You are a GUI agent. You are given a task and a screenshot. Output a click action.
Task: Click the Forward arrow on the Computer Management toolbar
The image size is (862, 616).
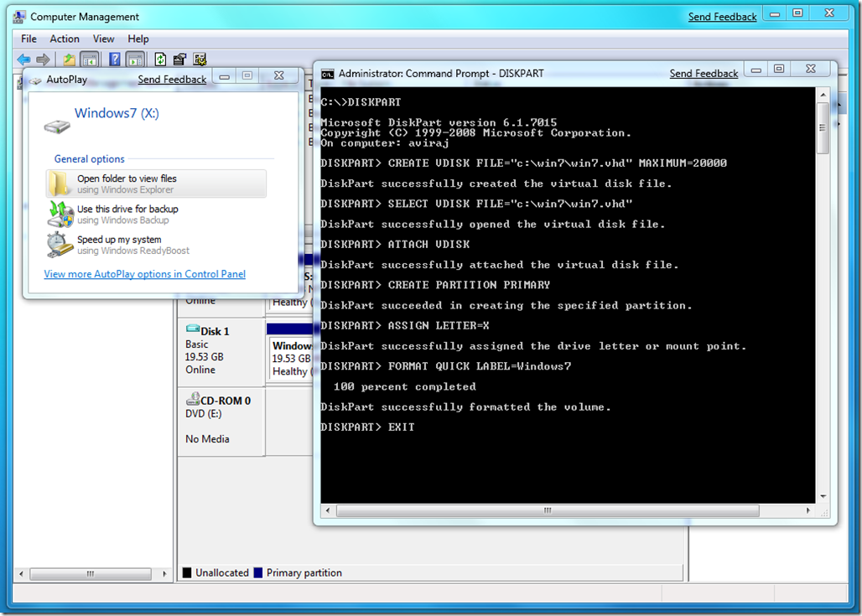(x=42, y=59)
